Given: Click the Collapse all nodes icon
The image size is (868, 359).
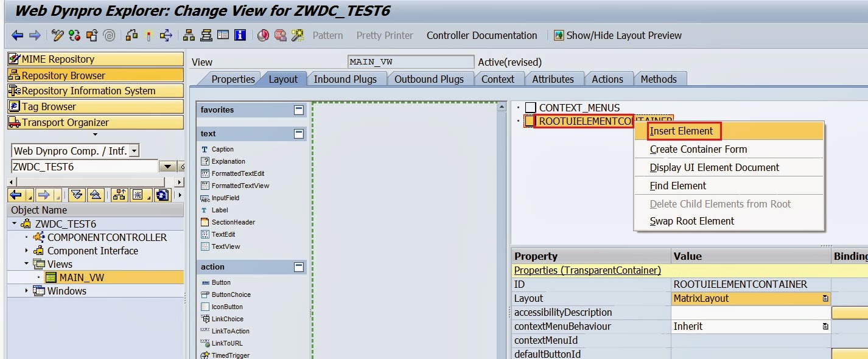Looking at the screenshot, I should 95,195.
